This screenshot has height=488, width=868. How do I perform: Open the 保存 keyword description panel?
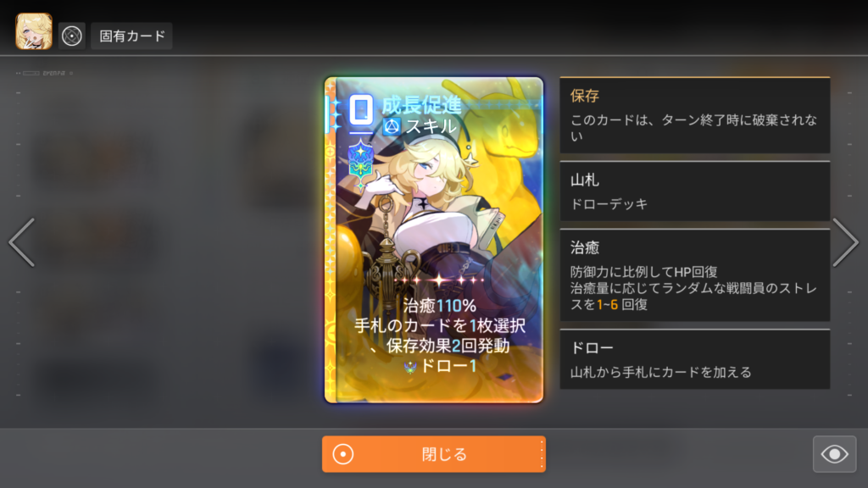(x=695, y=115)
